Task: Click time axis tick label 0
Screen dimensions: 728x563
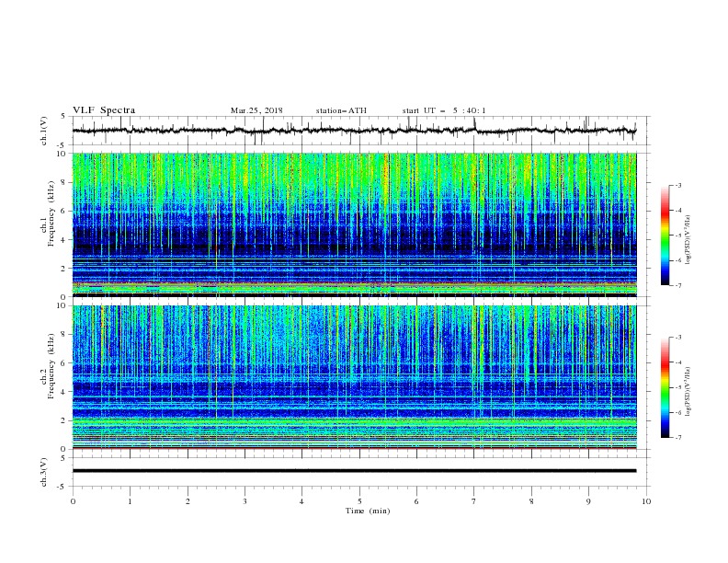Action: 73,501
